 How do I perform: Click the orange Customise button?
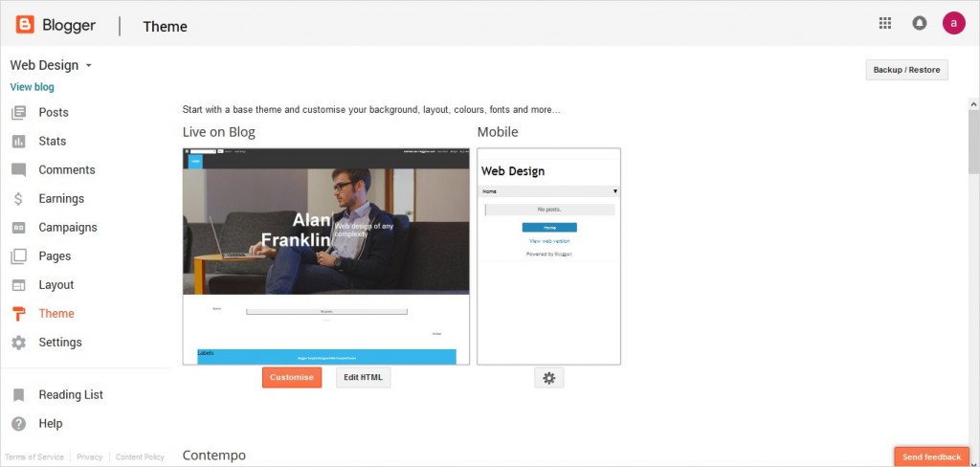click(292, 378)
